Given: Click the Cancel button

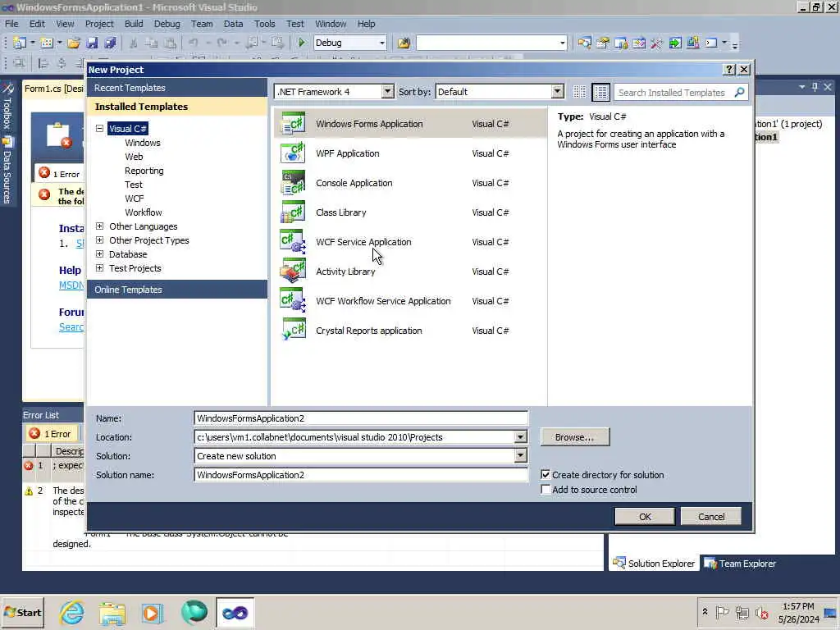Looking at the screenshot, I should pos(711,517).
